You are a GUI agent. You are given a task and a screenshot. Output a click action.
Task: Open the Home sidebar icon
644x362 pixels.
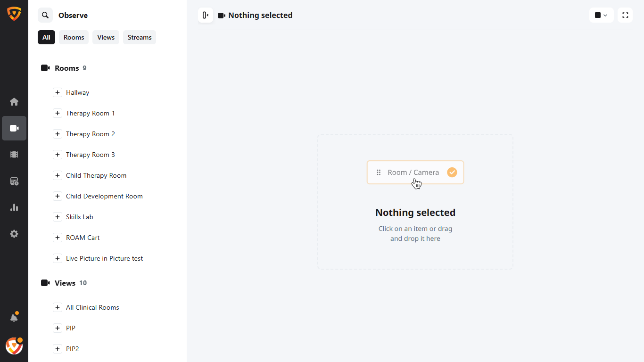click(14, 102)
